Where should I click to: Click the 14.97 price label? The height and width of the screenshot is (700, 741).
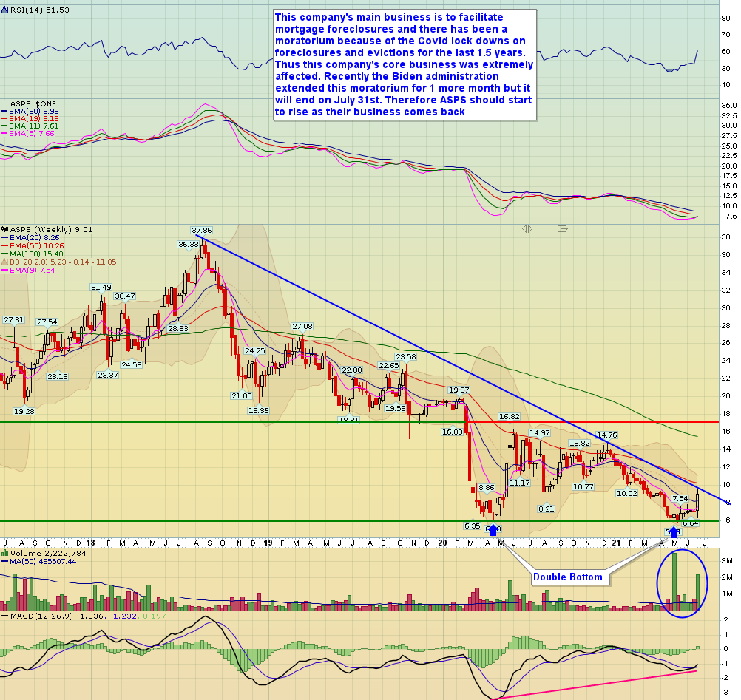pos(539,433)
